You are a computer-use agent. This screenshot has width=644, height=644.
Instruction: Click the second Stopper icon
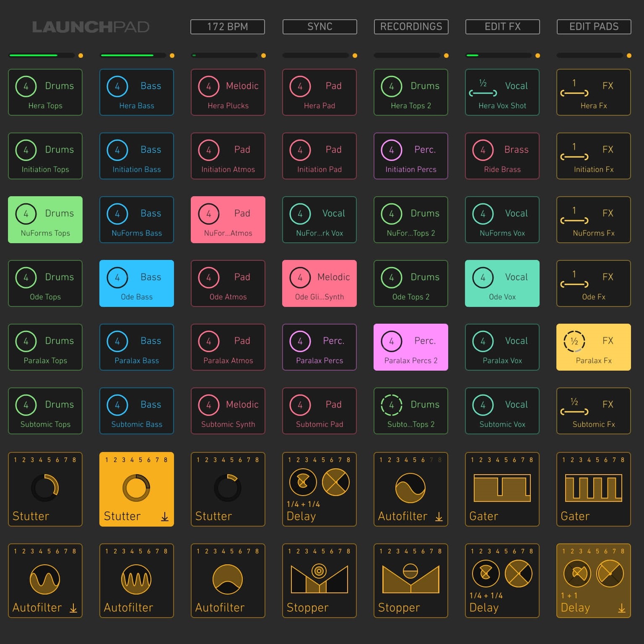pyautogui.click(x=411, y=578)
